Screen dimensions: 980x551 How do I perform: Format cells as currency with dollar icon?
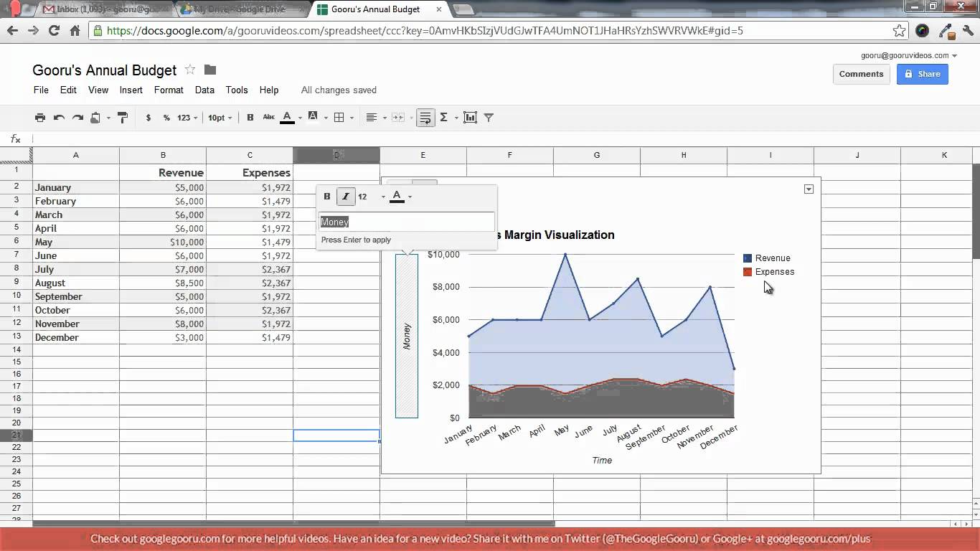click(x=149, y=118)
